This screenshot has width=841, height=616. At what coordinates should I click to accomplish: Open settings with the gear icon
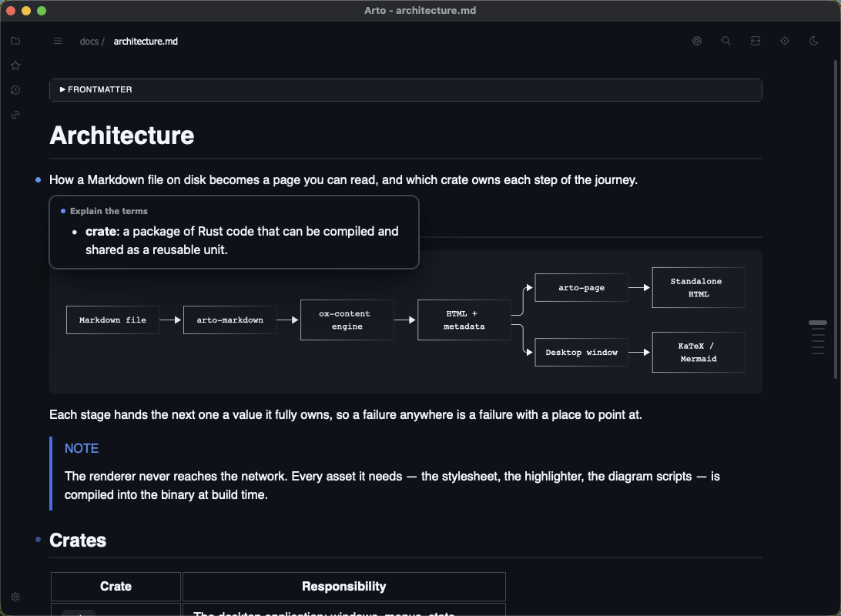15,597
